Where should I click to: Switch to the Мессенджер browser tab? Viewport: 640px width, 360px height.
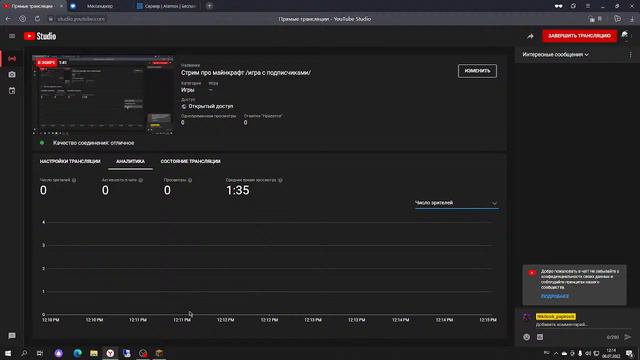[99, 6]
